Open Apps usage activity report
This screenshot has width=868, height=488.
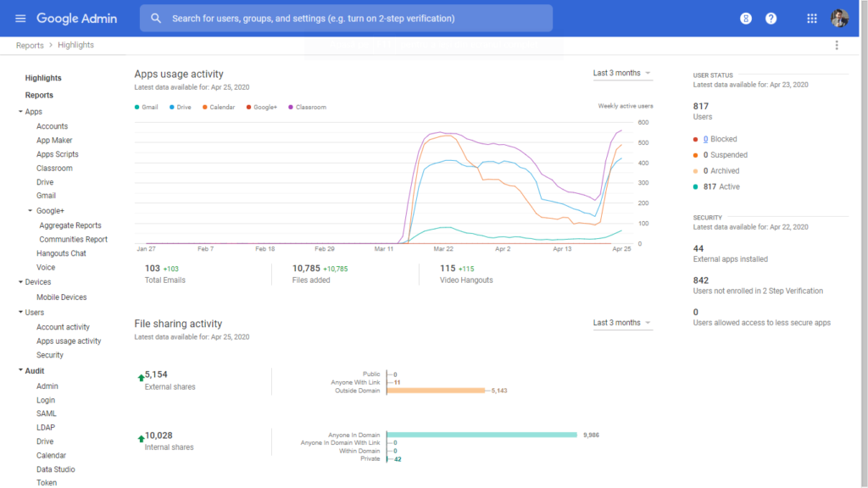[69, 341]
